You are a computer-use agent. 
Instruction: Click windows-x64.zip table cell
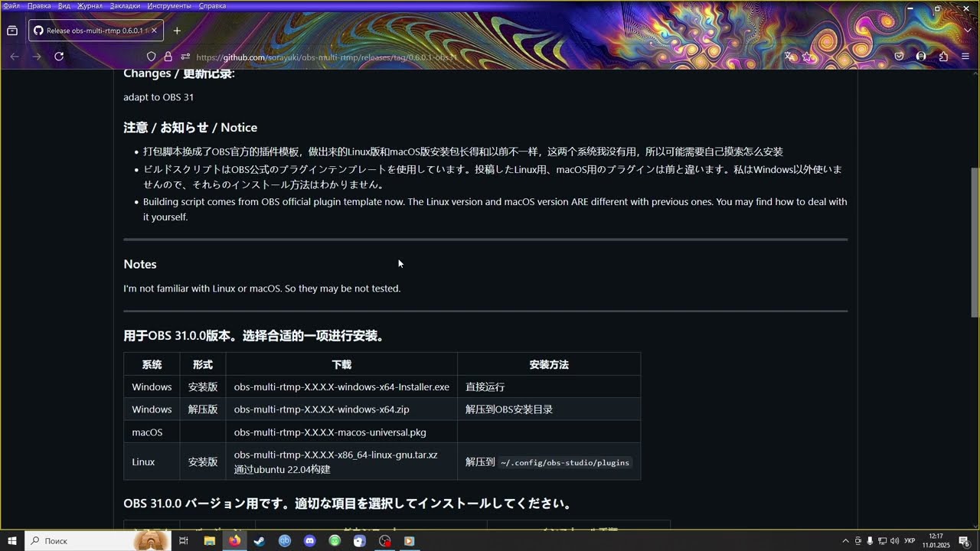(341, 409)
